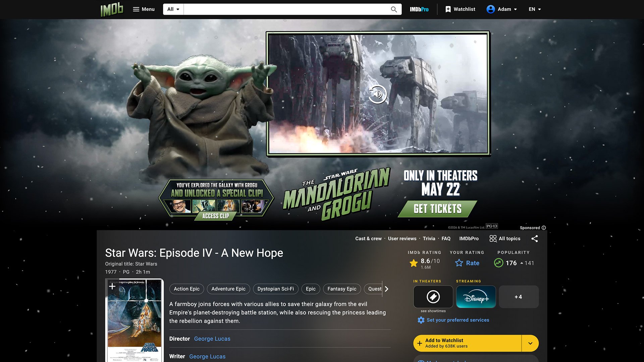This screenshot has height=362, width=644.
Task: Select the Adventure Epic genre chip
Action: point(228,289)
